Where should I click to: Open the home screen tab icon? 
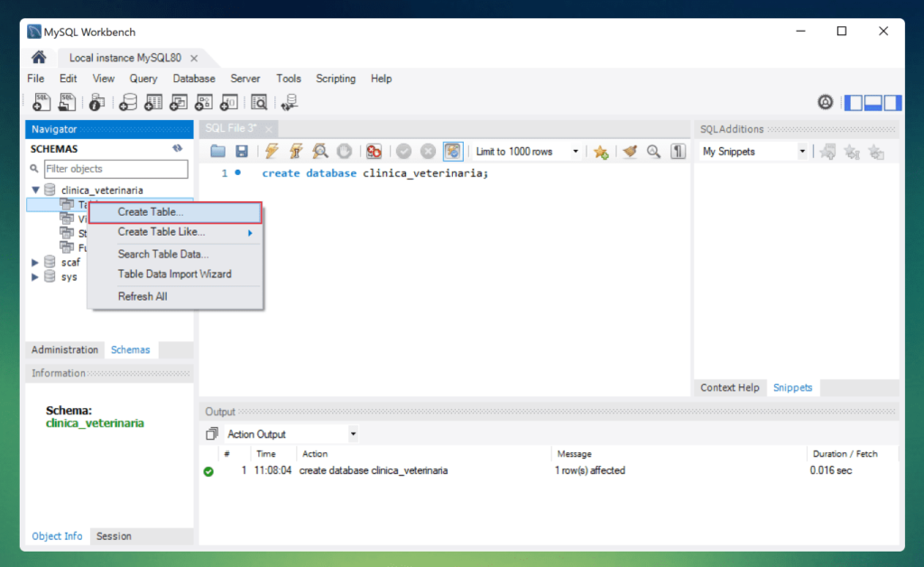39,57
